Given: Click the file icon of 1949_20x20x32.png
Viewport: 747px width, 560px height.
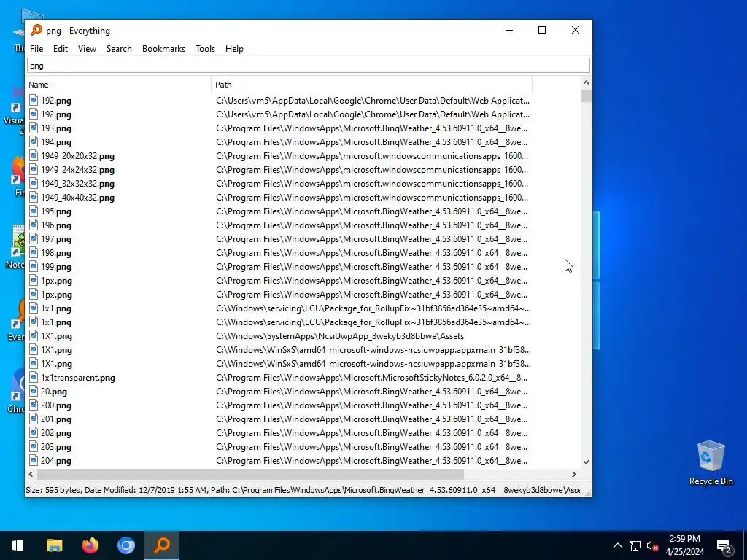Looking at the screenshot, I should click(34, 155).
